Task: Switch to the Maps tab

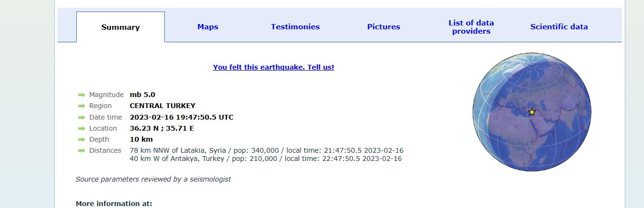Action: click(208, 27)
